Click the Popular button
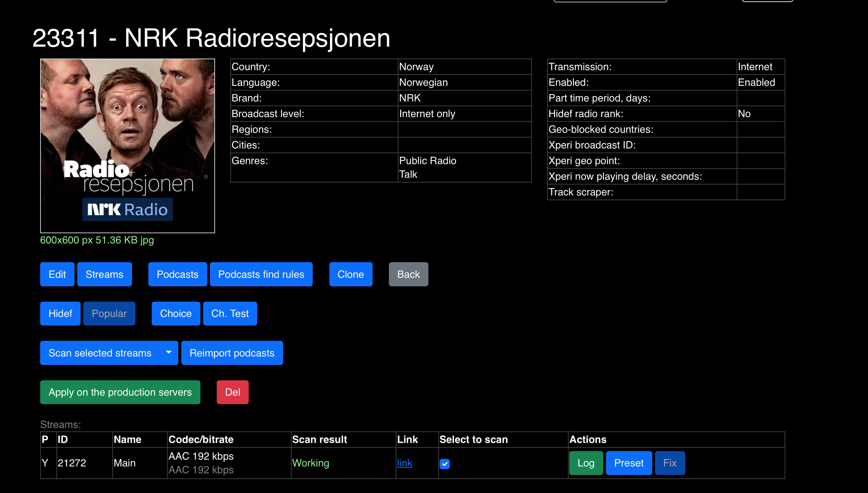This screenshot has width=868, height=493. click(x=109, y=314)
